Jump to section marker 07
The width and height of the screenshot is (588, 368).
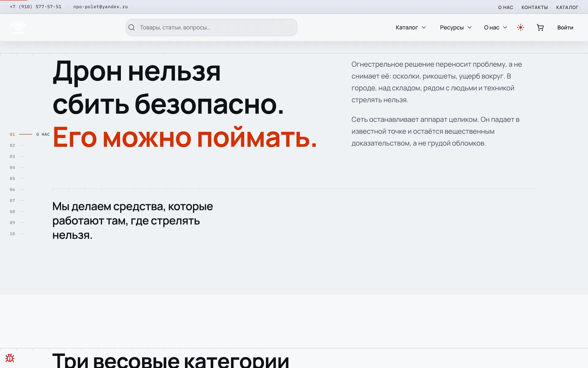(17, 201)
